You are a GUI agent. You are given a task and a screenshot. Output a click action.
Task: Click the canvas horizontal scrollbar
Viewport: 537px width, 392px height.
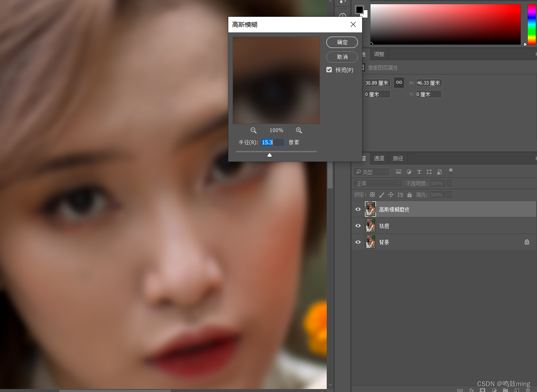(115, 391)
